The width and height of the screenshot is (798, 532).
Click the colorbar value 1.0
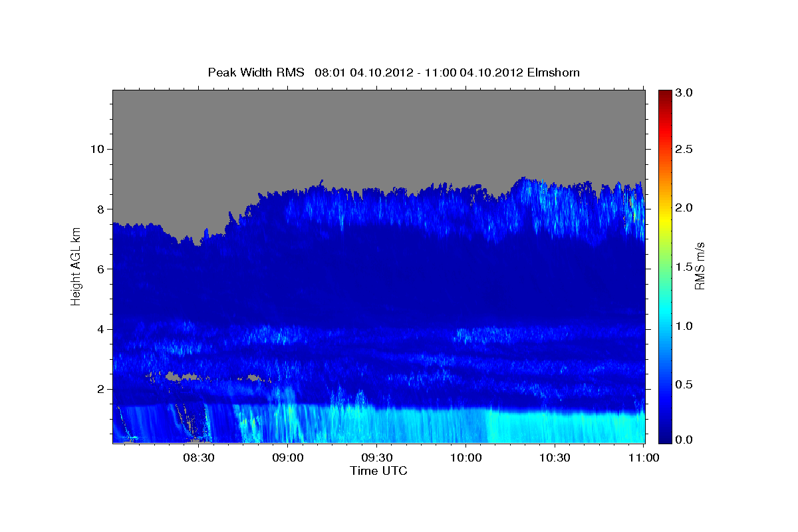[684, 325]
